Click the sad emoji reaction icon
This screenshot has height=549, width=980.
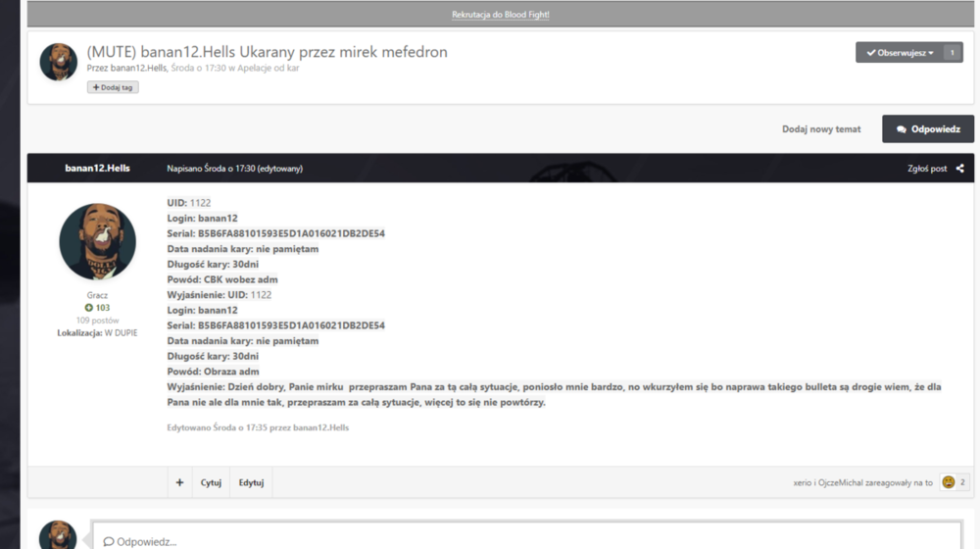(948, 482)
